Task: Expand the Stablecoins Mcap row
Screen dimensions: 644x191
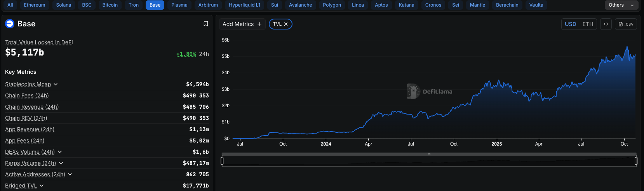Action: pos(56,84)
